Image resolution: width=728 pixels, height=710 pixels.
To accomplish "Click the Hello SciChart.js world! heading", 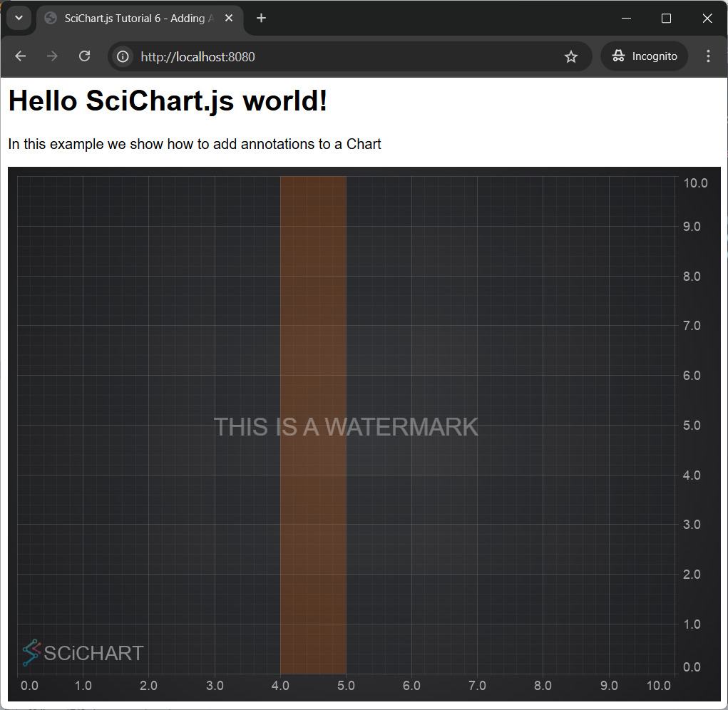I will (x=168, y=101).
